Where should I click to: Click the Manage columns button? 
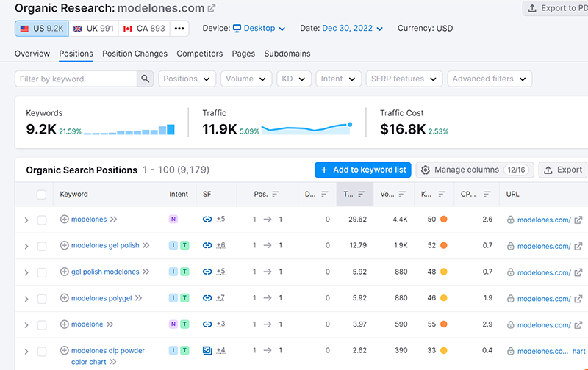[475, 170]
